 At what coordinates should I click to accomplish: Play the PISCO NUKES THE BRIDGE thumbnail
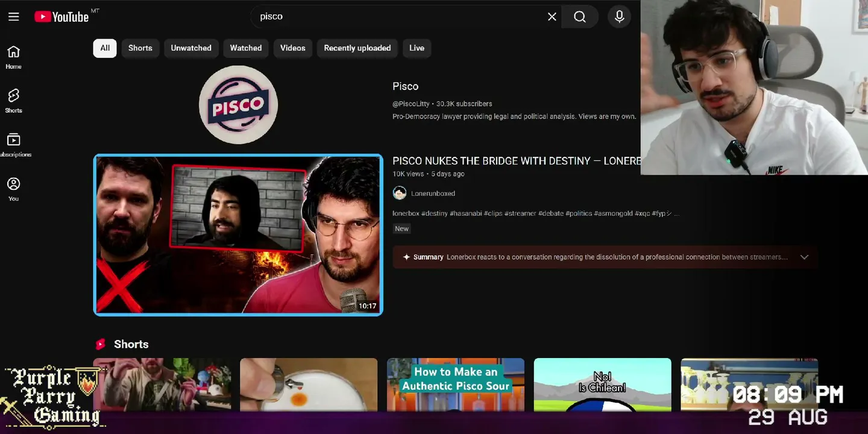[x=238, y=234]
